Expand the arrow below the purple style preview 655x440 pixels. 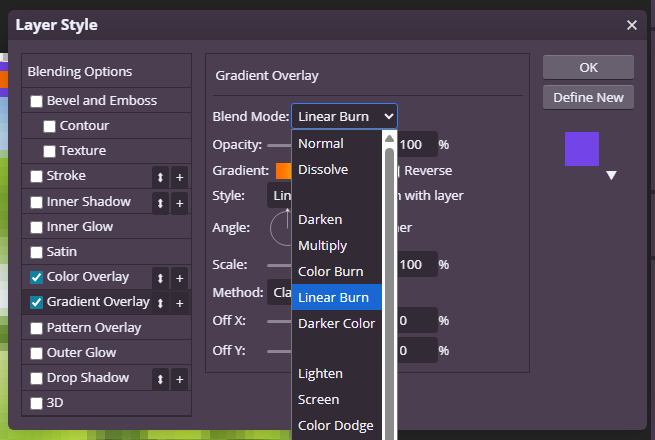[x=611, y=175]
